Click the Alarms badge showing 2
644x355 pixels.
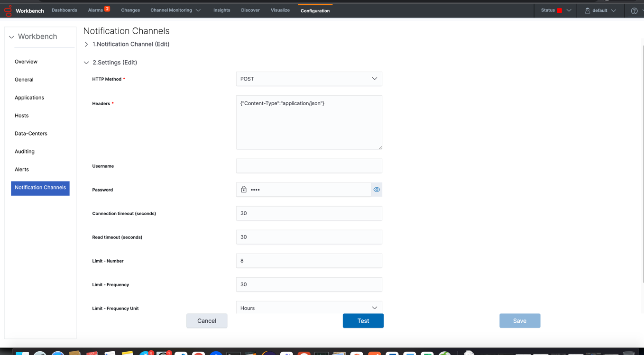tap(107, 9)
